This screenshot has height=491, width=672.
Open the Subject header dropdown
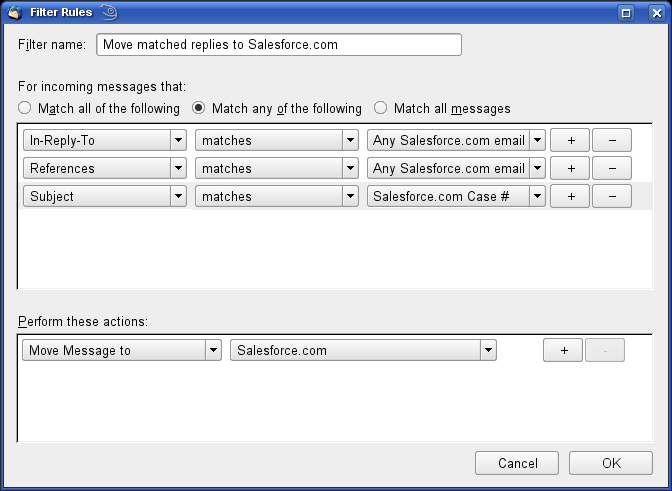105,196
